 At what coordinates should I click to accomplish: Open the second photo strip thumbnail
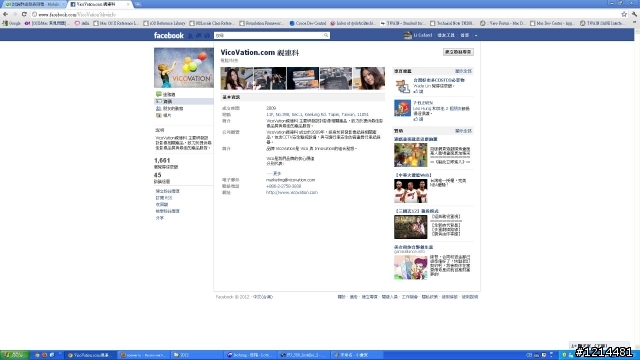click(x=269, y=78)
